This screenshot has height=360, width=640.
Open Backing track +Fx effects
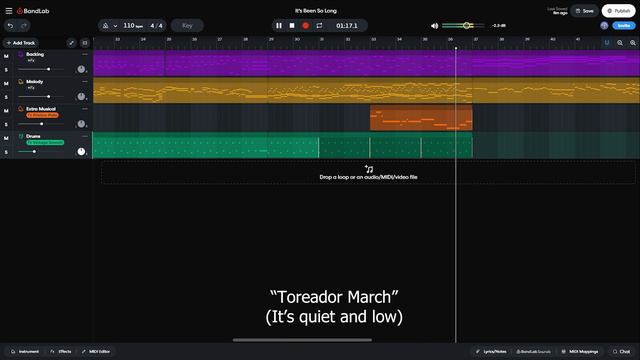(x=31, y=60)
